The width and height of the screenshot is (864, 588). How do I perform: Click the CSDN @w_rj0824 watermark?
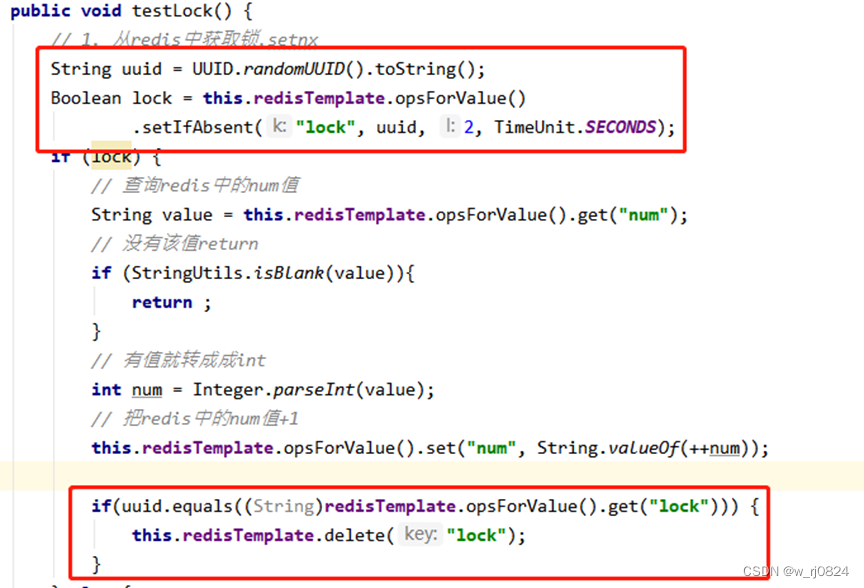[796, 571]
